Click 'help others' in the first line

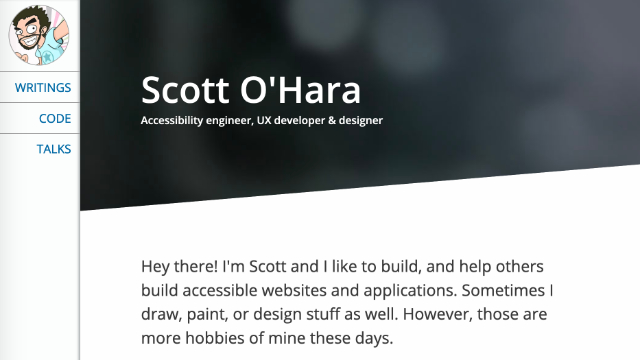(501, 267)
